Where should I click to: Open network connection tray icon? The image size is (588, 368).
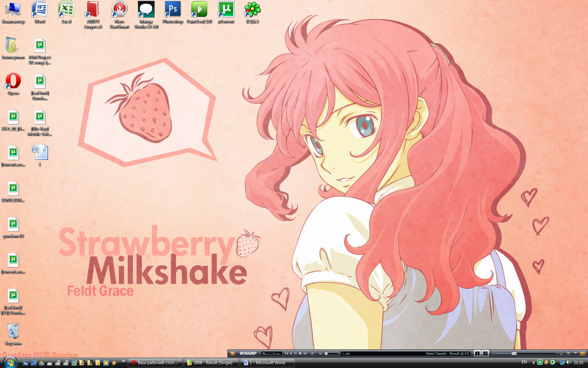point(562,362)
